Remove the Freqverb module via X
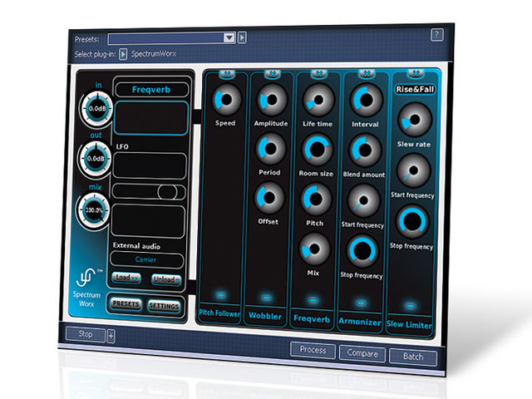Image resolution: width=532 pixels, height=399 pixels. tap(318, 73)
